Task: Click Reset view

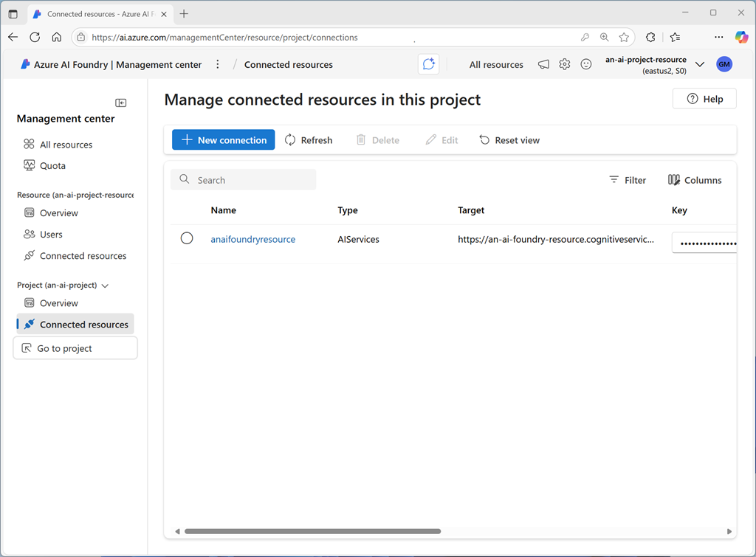Action: pos(509,140)
